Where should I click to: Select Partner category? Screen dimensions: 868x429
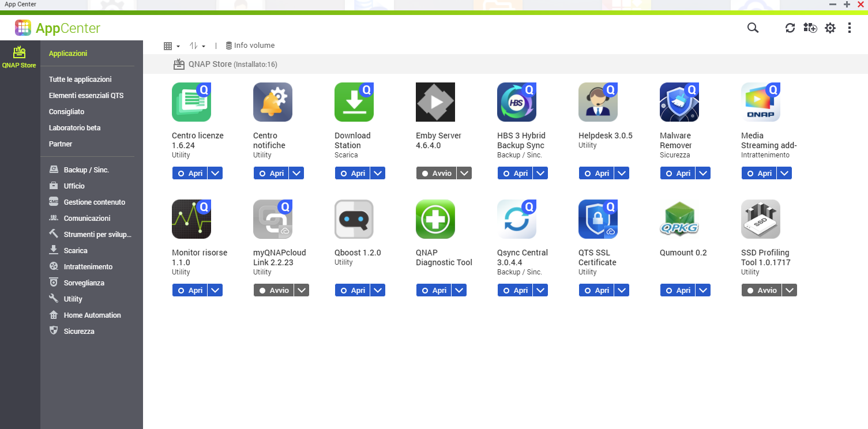point(61,144)
